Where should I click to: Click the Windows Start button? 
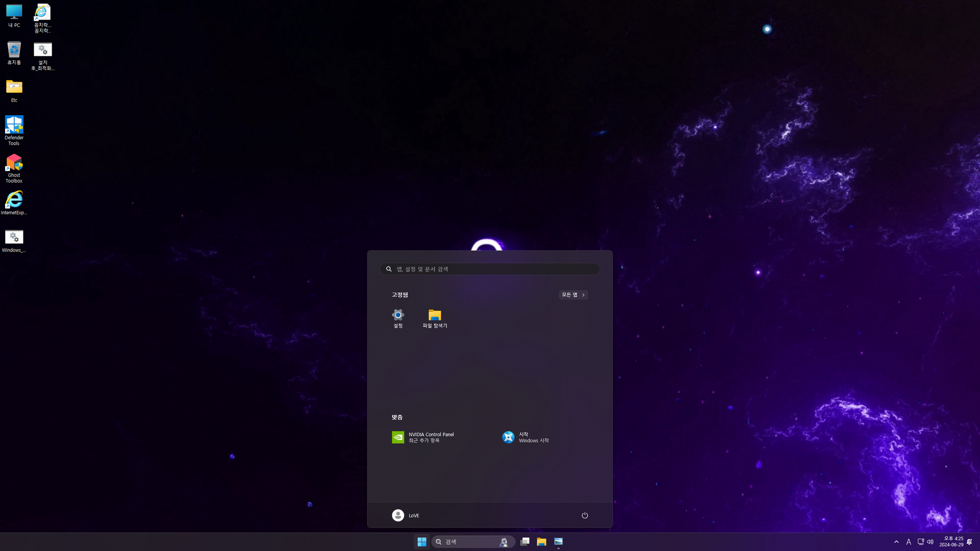(422, 542)
